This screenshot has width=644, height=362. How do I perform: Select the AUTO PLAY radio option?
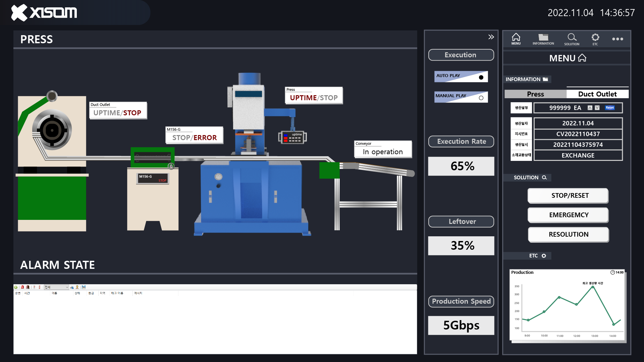[481, 77]
